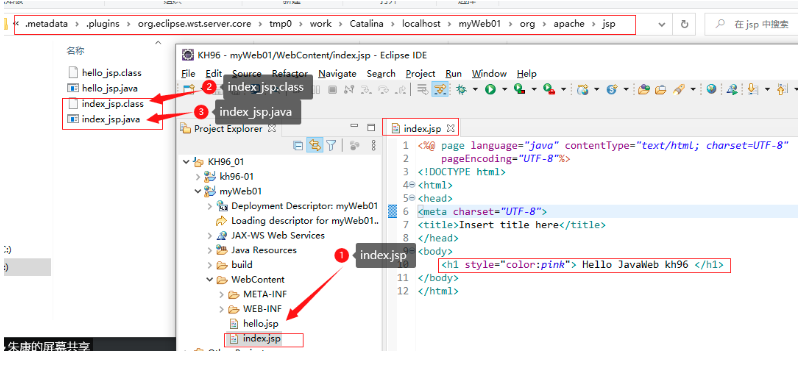
Task: Click the localhost breadcrumb segment
Action: pos(421,24)
